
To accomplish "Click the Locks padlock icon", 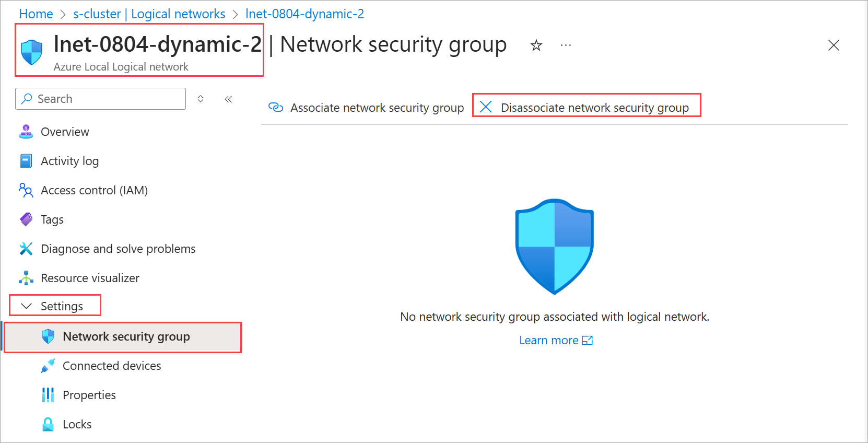I will pyautogui.click(x=48, y=424).
